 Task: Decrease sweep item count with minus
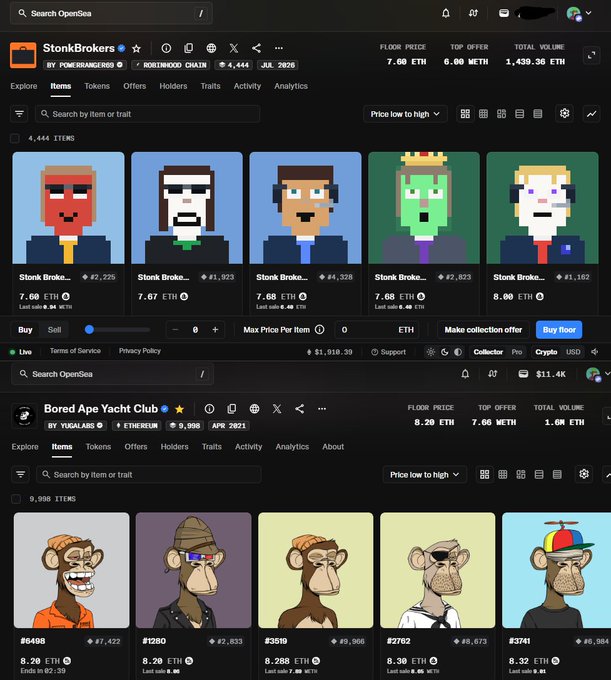click(x=175, y=330)
